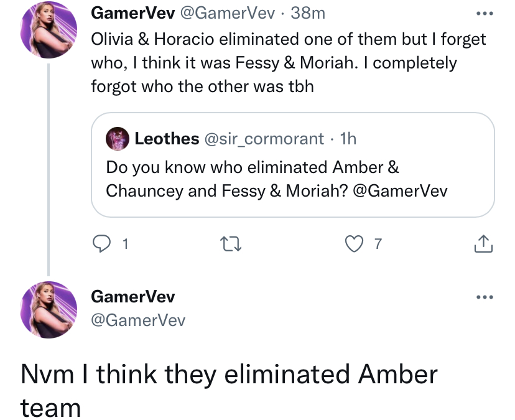Open the 38m timestamp link
This screenshot has width=515, height=420.
308,14
